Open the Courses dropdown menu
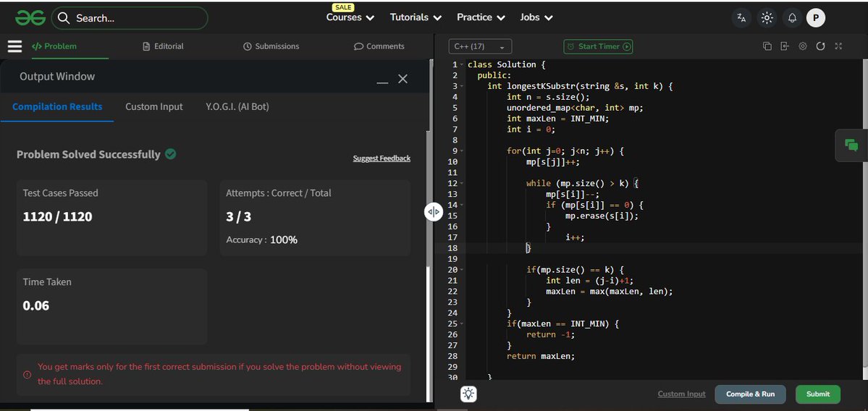868x411 pixels. [350, 17]
